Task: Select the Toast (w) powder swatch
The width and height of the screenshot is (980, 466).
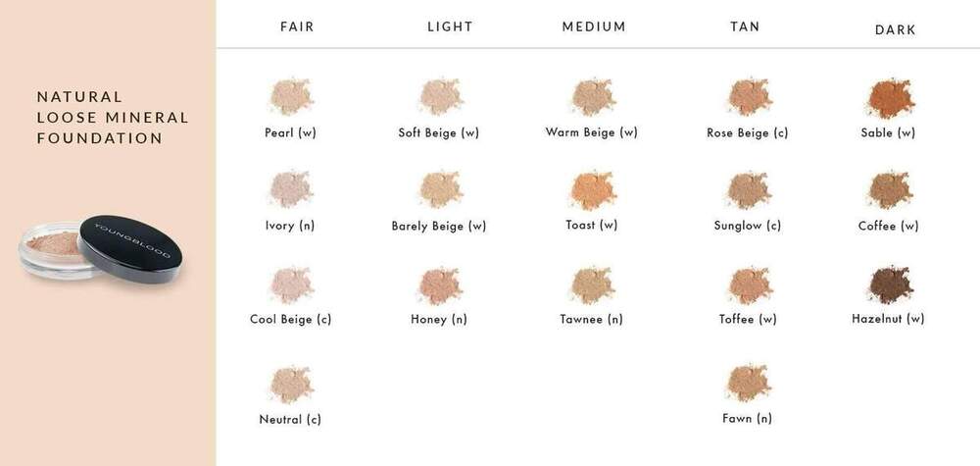Action: click(x=591, y=190)
